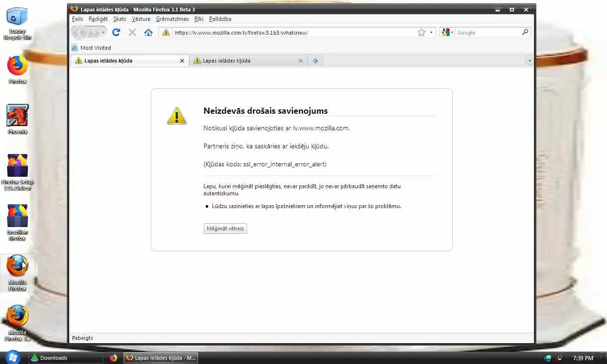Click the Pabeigts status bar text

(x=83, y=338)
